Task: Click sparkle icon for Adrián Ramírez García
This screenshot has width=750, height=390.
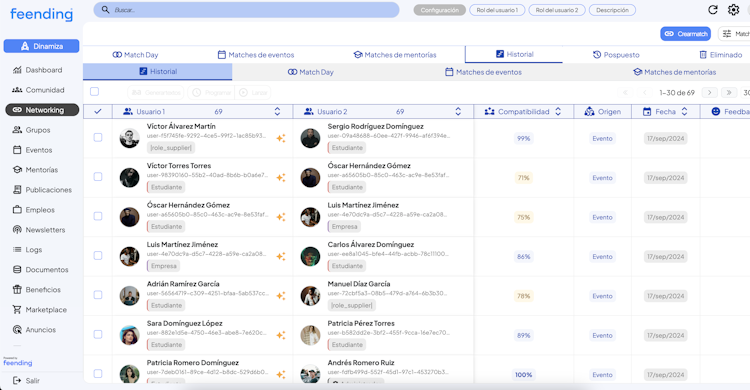Action: coord(281,296)
